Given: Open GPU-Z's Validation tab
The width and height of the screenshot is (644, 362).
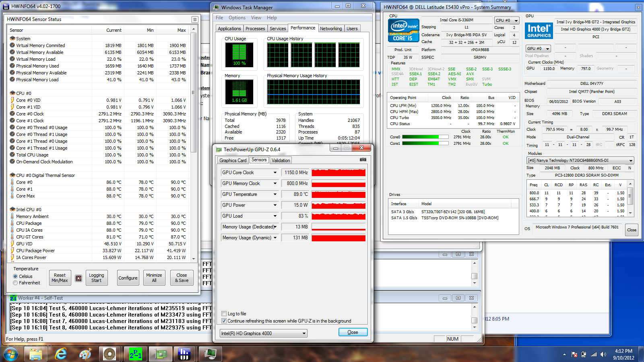Looking at the screenshot, I should coord(281,160).
